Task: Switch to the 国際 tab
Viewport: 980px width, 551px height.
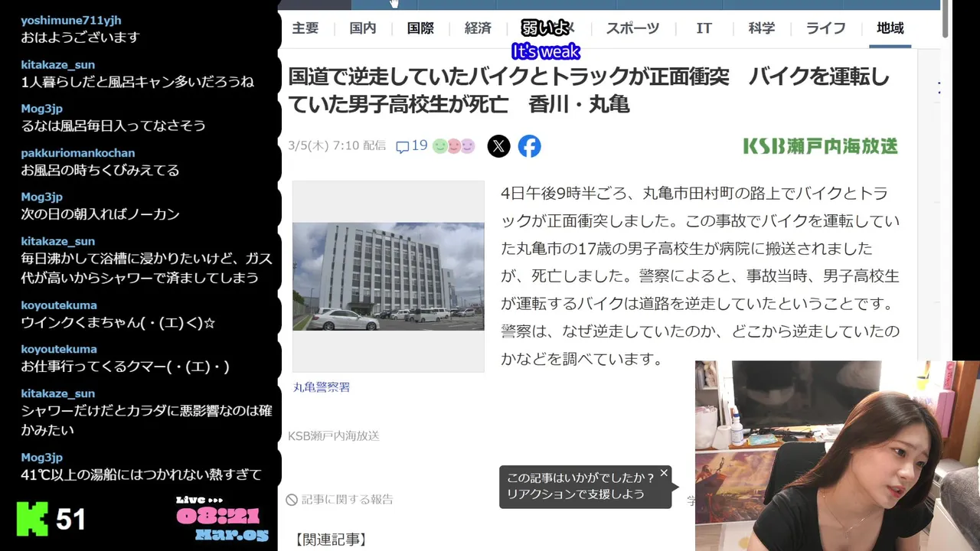Action: click(420, 28)
